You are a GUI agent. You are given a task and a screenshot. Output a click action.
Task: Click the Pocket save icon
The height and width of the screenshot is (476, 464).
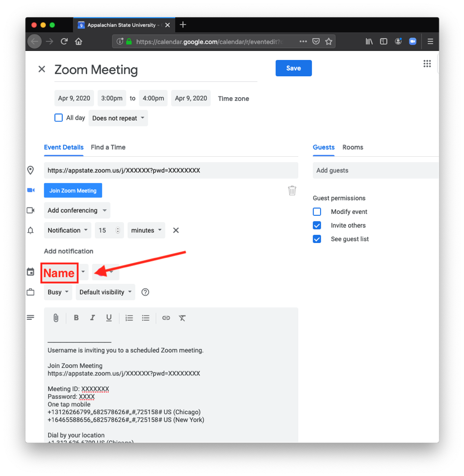tap(316, 41)
